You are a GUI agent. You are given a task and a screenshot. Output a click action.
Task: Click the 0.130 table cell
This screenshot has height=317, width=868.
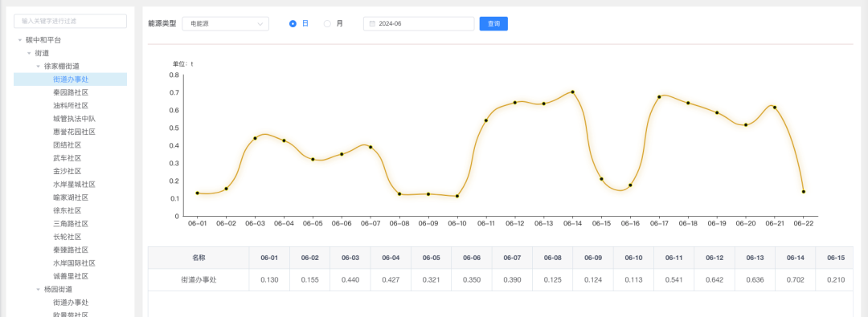(x=269, y=280)
